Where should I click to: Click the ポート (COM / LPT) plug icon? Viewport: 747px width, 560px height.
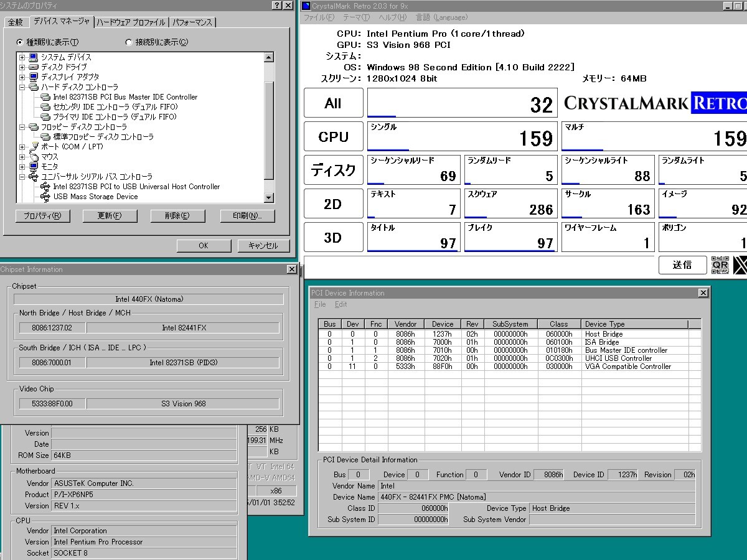click(34, 147)
